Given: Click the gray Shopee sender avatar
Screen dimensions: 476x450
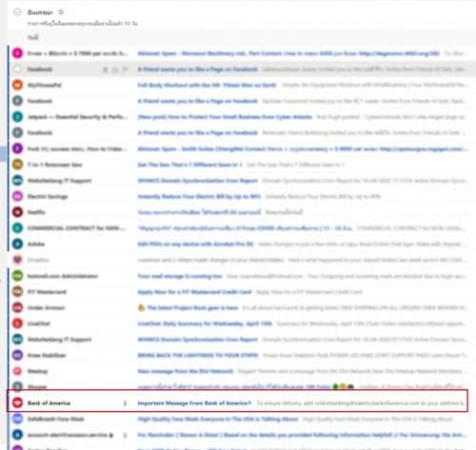Looking at the screenshot, I should pyautogui.click(x=18, y=386).
